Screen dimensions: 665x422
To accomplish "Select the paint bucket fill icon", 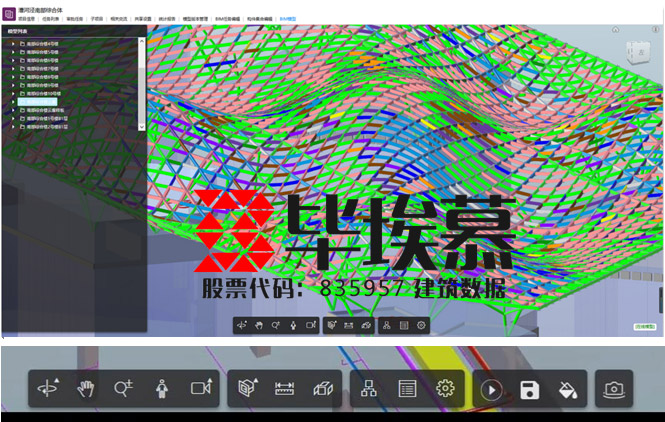I will (568, 390).
